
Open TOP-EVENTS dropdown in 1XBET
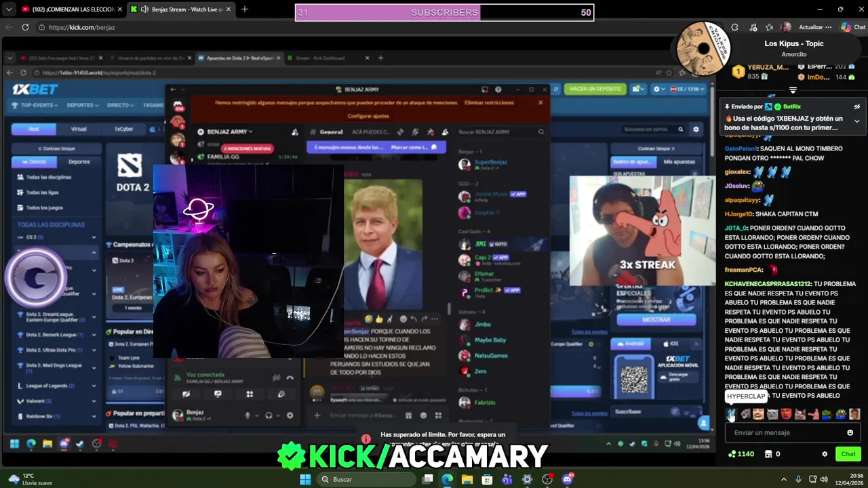point(35,105)
